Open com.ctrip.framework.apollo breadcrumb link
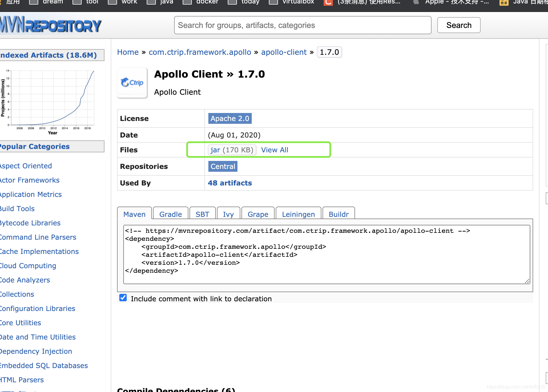This screenshot has height=392, width=548. pos(200,52)
